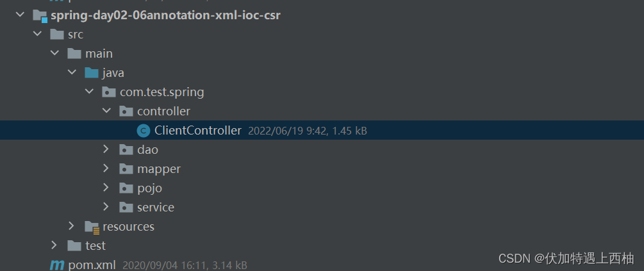Image resolution: width=644 pixels, height=271 pixels.
Task: Click the ClientController class icon
Action: pos(144,131)
